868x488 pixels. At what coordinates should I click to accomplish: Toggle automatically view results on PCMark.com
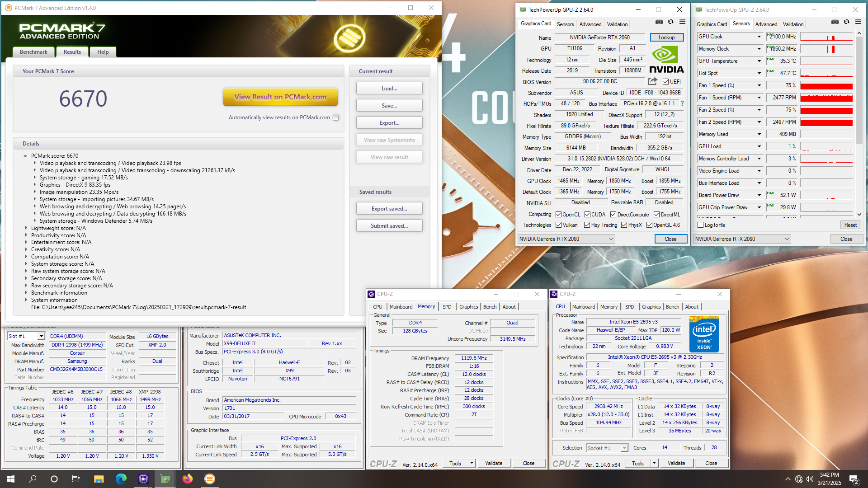[336, 118]
